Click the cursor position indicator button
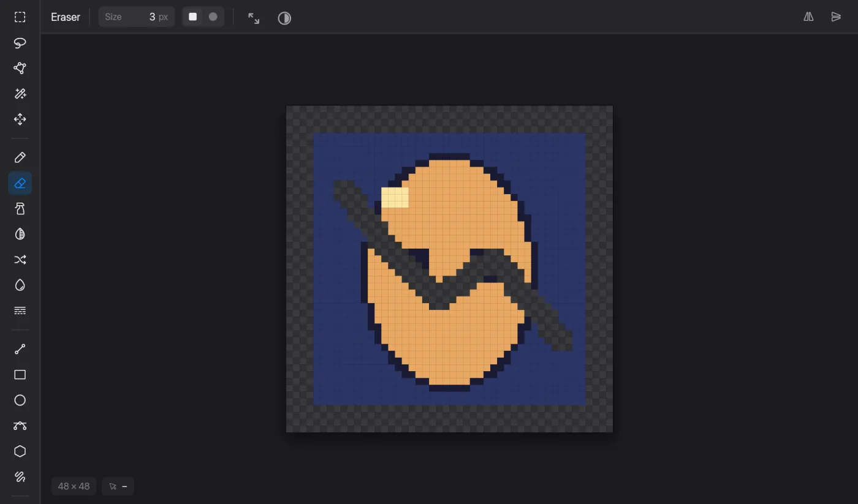Image resolution: width=858 pixels, height=504 pixels. [x=118, y=486]
